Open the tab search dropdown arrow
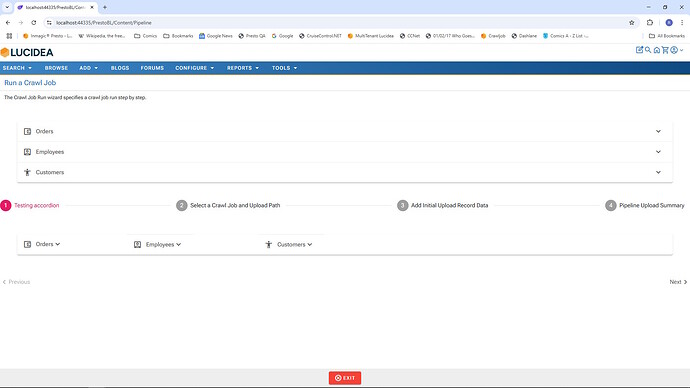The width and height of the screenshot is (690, 388). 7,7
